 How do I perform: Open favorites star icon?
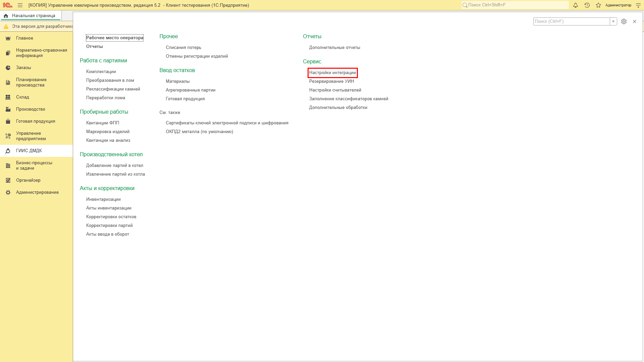pos(598,5)
